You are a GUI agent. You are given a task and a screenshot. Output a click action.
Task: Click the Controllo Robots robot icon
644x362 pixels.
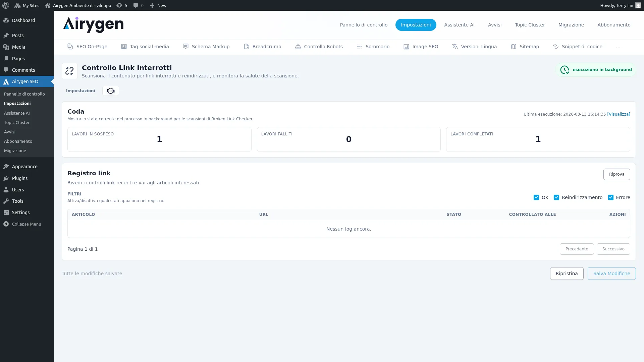(x=298, y=47)
